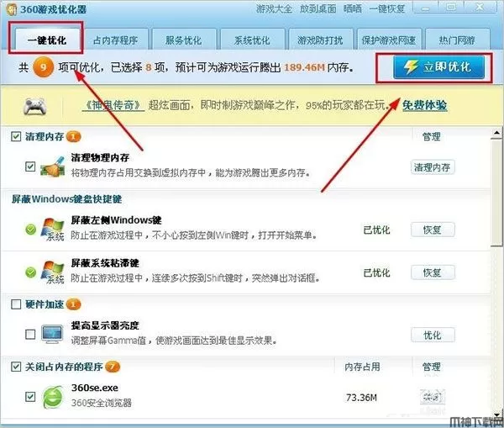
Task: Click the orange 9 items badge
Action: (43, 67)
